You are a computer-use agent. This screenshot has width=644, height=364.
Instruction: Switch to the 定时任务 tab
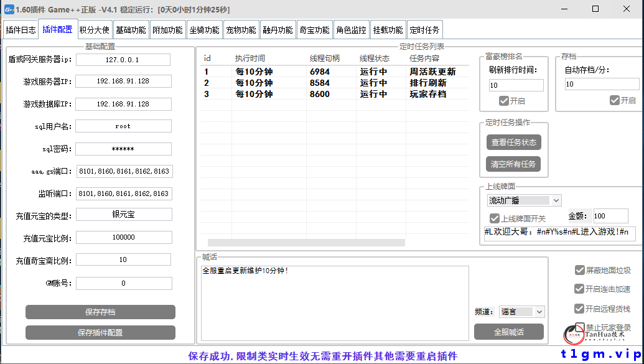[425, 29]
